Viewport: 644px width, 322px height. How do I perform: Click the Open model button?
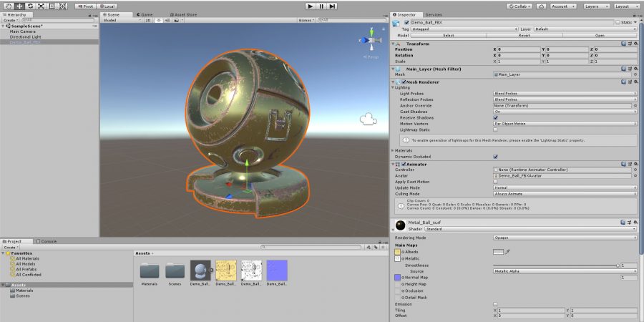599,35
